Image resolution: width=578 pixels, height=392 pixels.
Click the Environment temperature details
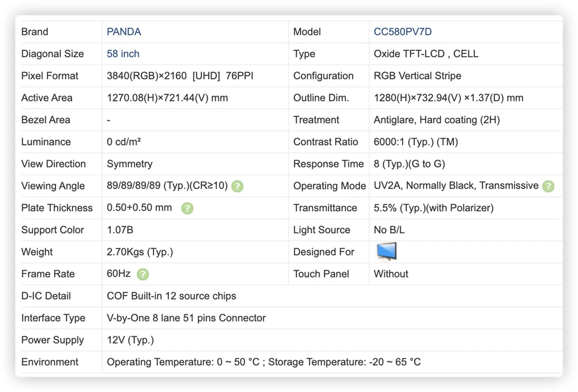[x=264, y=362]
